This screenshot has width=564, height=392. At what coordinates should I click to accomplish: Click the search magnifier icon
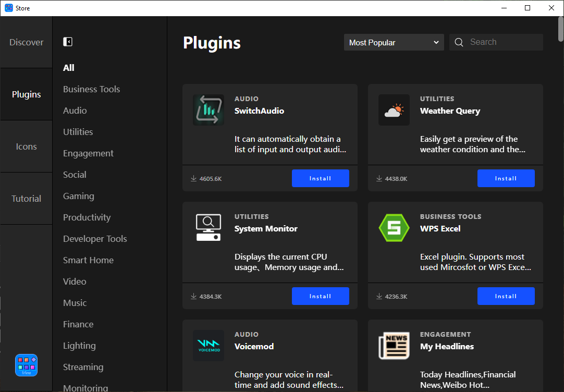point(459,42)
